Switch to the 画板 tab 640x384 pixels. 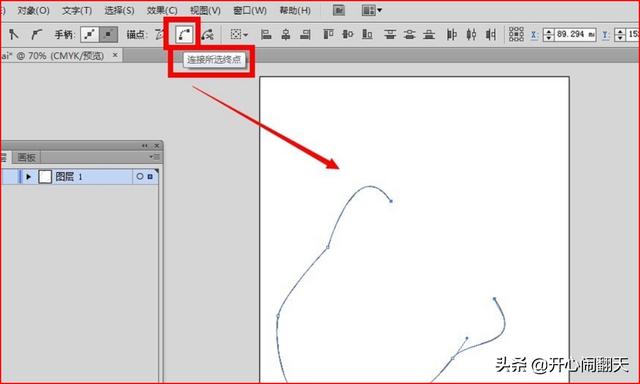27,157
